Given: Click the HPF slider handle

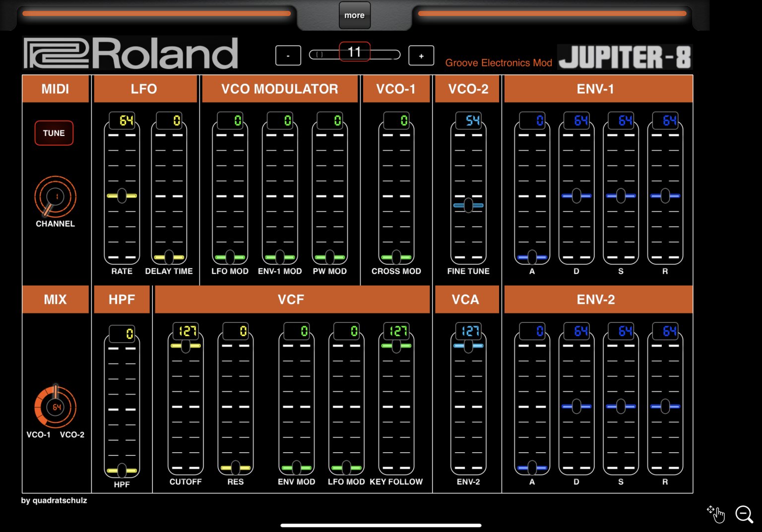Looking at the screenshot, I should pyautogui.click(x=122, y=470).
